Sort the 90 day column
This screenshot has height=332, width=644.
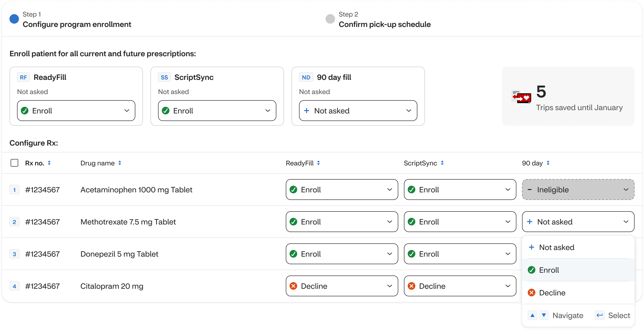pyautogui.click(x=548, y=163)
